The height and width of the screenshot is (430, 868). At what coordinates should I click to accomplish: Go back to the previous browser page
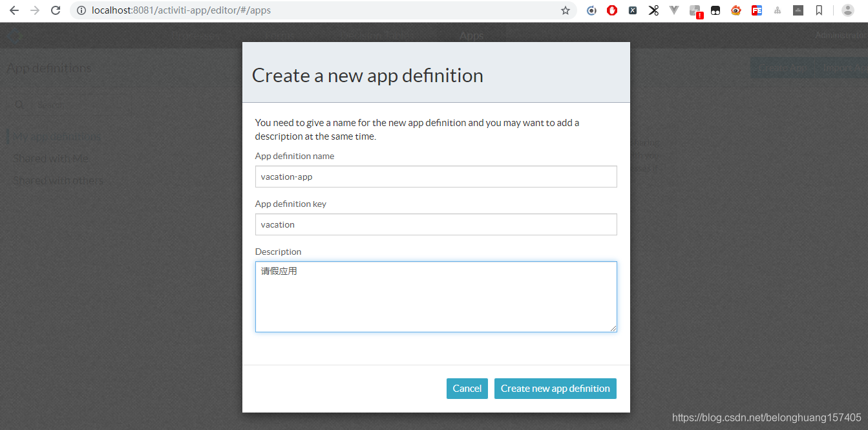tap(14, 10)
